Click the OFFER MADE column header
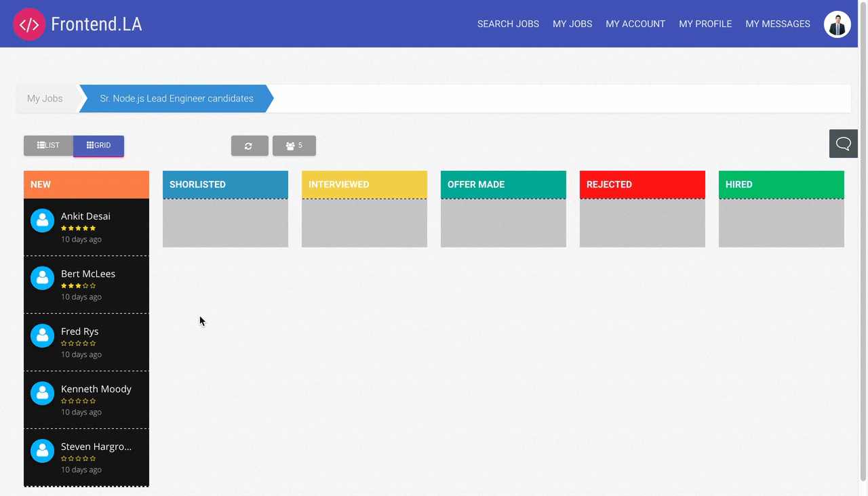Screen dimensions: 868x496 (503, 184)
